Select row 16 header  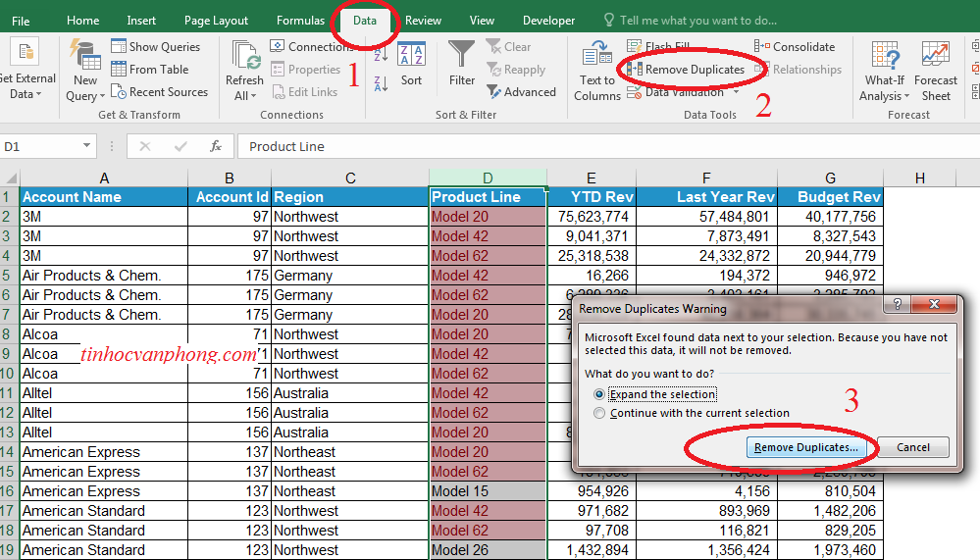click(9, 491)
